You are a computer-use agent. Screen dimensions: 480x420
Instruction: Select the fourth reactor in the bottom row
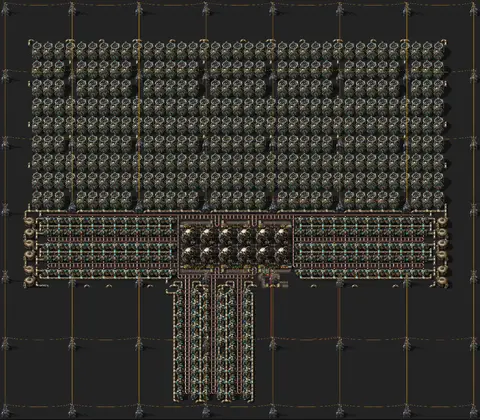(246, 255)
